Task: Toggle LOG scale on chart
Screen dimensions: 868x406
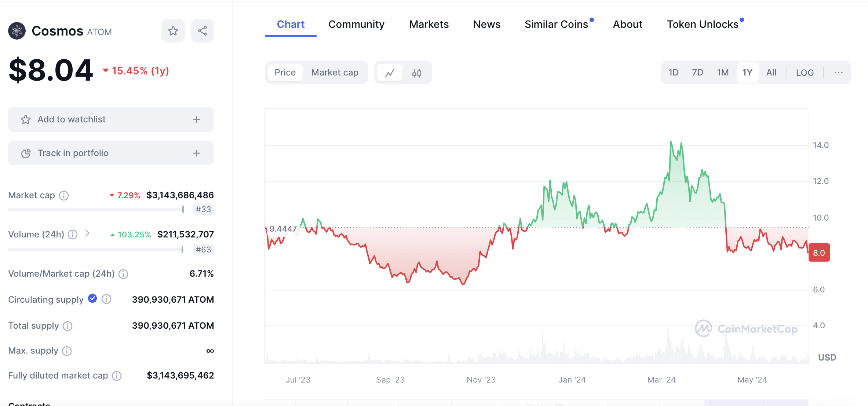Action: pyautogui.click(x=805, y=73)
